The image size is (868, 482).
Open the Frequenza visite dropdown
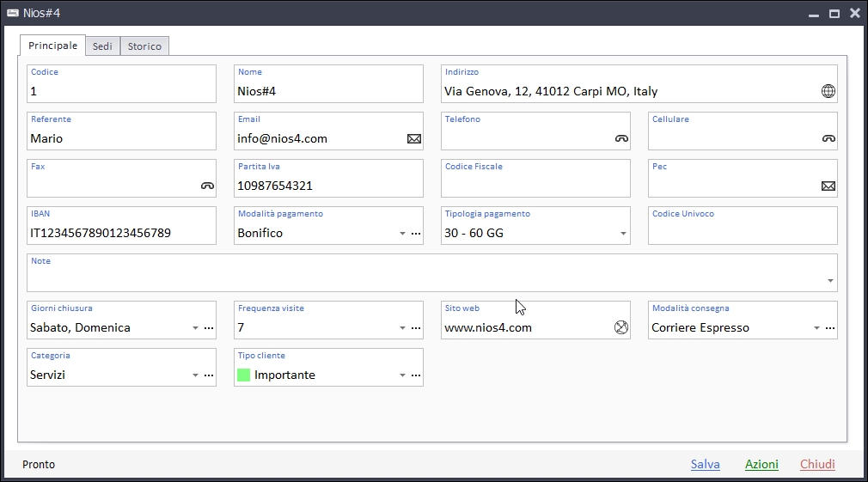[402, 328]
